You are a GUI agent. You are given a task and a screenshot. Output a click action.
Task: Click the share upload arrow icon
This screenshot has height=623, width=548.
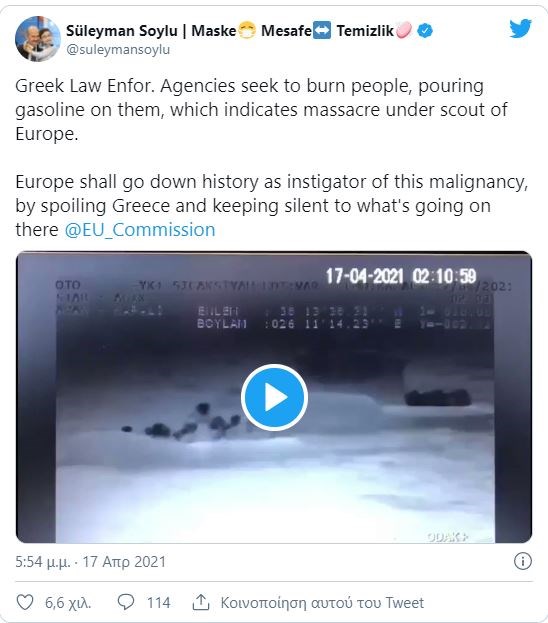click(201, 602)
